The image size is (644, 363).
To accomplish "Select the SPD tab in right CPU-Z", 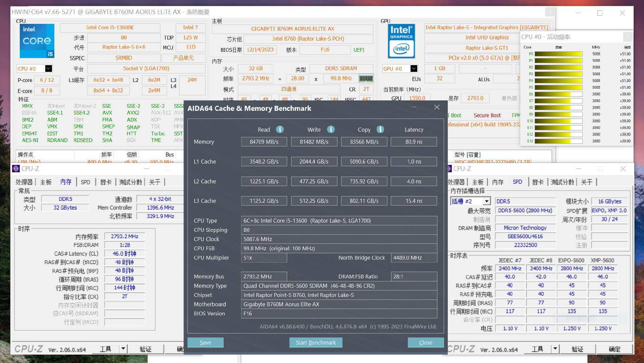I will [x=517, y=182].
